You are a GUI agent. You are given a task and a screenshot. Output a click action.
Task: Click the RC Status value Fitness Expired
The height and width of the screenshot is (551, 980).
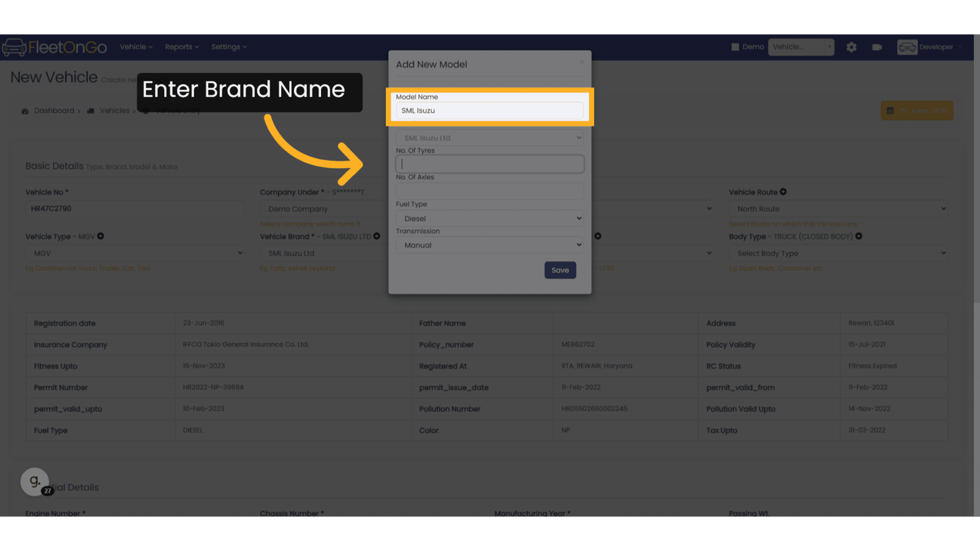[x=872, y=366]
